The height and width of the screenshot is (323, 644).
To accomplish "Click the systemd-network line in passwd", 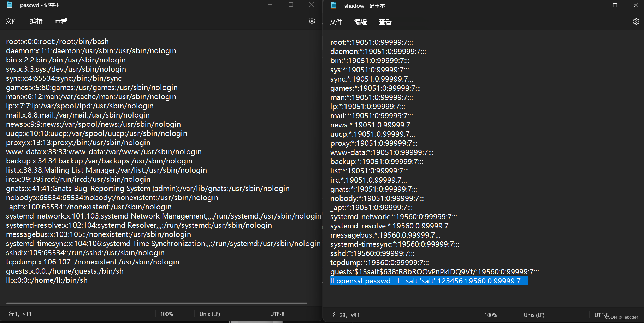I will (x=164, y=216).
